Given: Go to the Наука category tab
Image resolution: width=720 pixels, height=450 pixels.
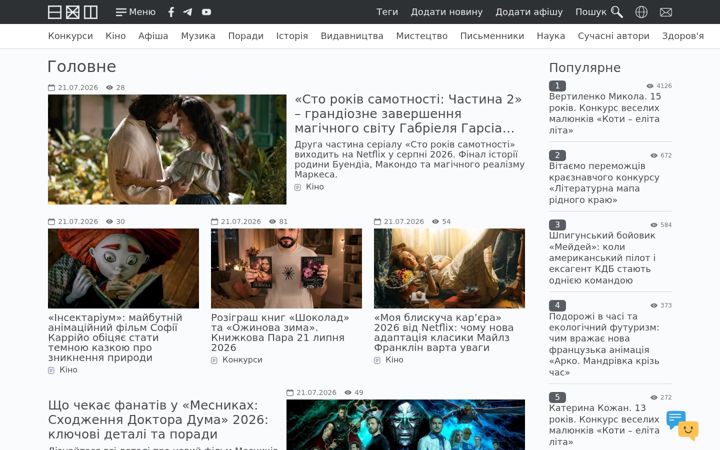Looking at the screenshot, I should 551,36.
